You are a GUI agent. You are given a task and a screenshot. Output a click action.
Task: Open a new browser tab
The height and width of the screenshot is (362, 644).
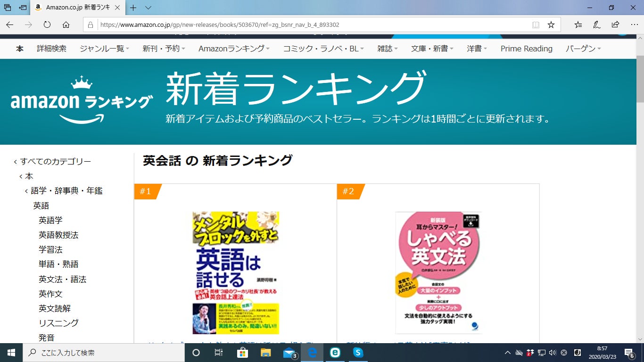(x=133, y=8)
